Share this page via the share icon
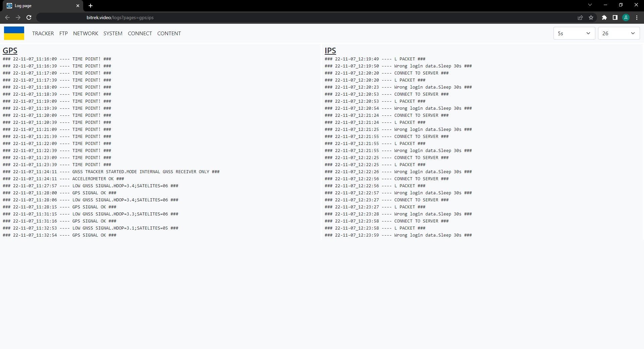This screenshot has height=349, width=644. (x=580, y=17)
